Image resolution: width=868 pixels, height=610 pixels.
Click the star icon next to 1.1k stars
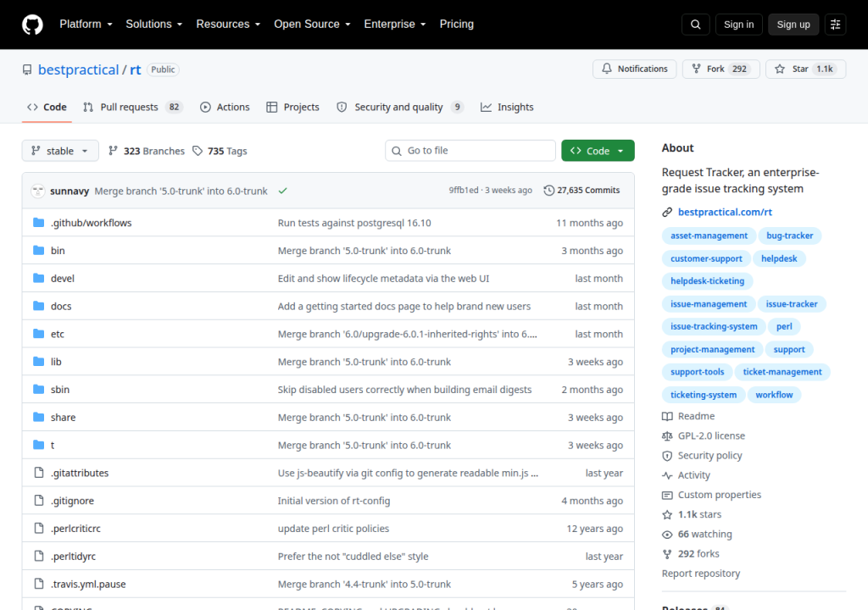coord(667,515)
